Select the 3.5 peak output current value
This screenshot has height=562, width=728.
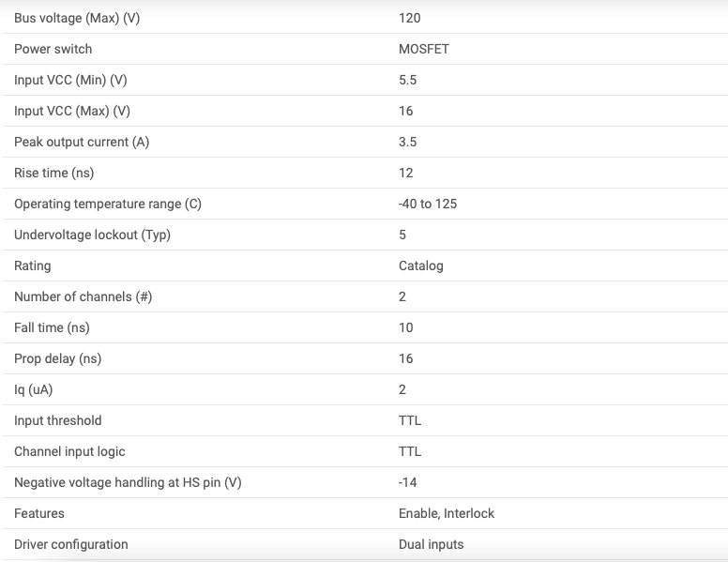pyautogui.click(x=408, y=142)
